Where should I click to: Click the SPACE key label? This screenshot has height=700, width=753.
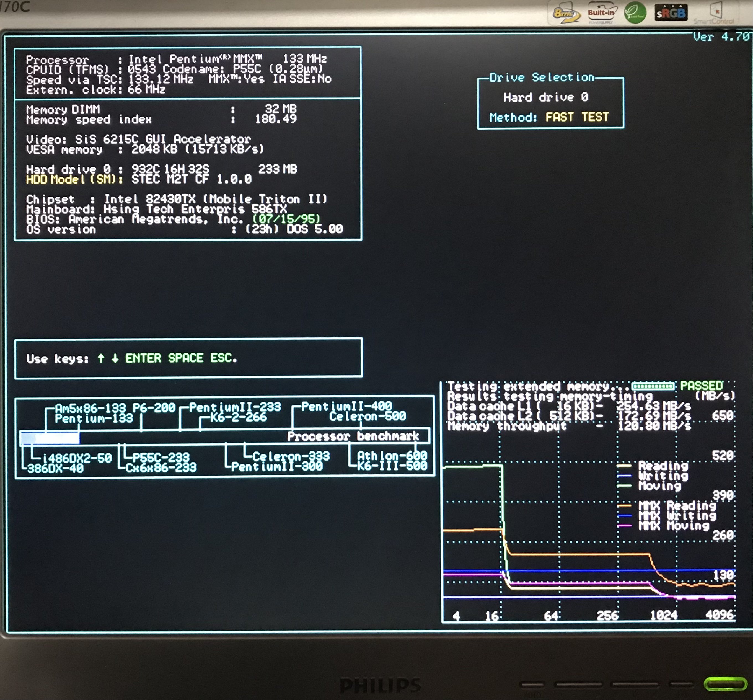pyautogui.click(x=186, y=358)
